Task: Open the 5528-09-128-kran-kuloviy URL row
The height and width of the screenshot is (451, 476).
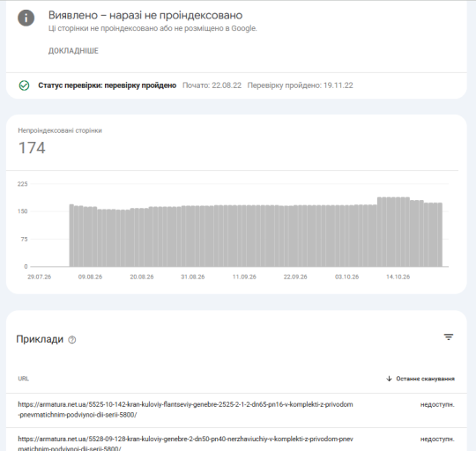Action: [x=236, y=440]
